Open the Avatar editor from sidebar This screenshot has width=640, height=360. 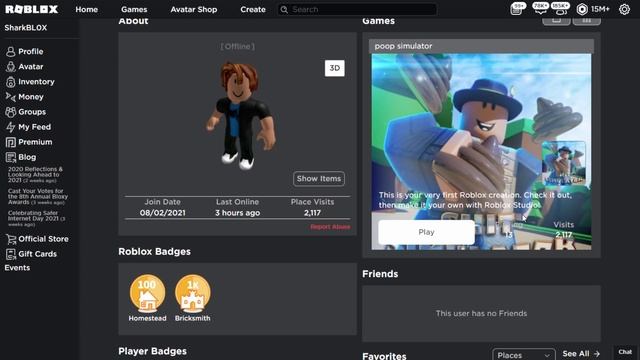(24, 67)
